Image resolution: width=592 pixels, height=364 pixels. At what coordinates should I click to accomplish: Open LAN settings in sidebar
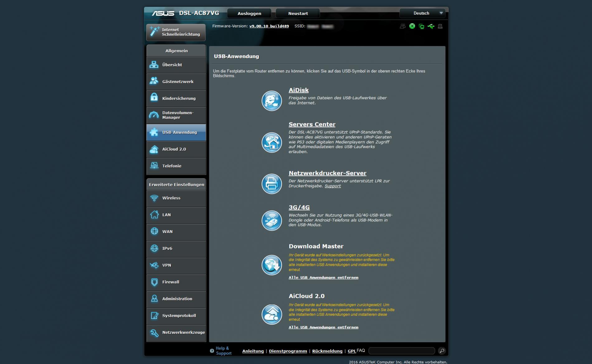[x=176, y=215]
